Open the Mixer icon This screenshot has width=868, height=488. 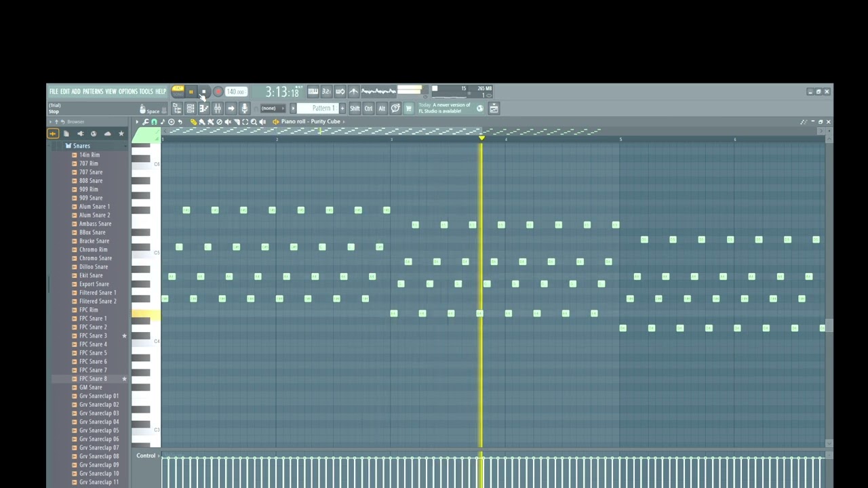[x=217, y=108]
